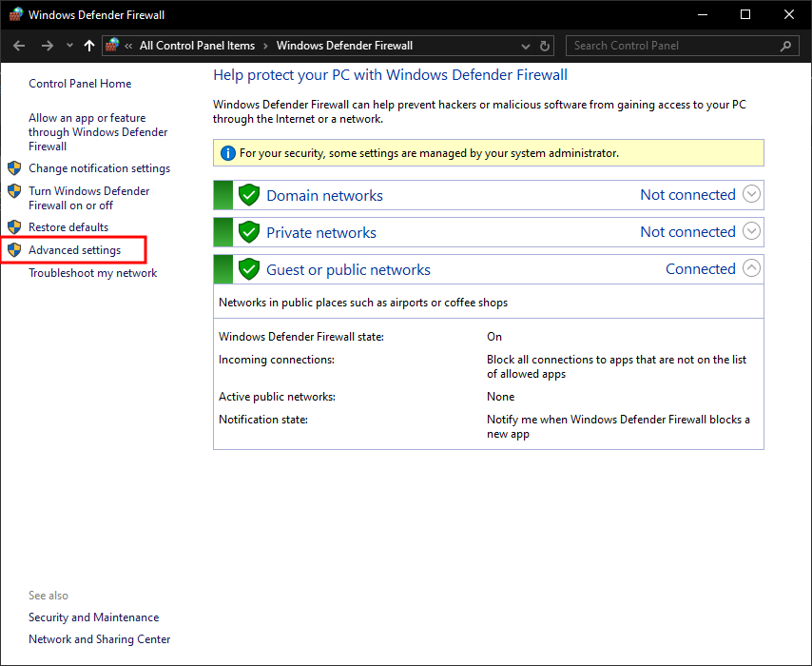Open the address bar history dropdown
812x666 pixels.
526,46
